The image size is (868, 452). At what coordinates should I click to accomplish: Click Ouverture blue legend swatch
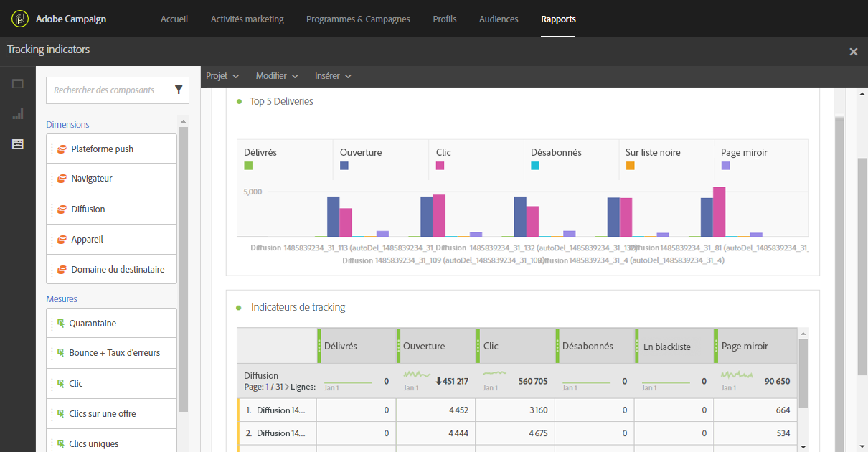(x=344, y=166)
